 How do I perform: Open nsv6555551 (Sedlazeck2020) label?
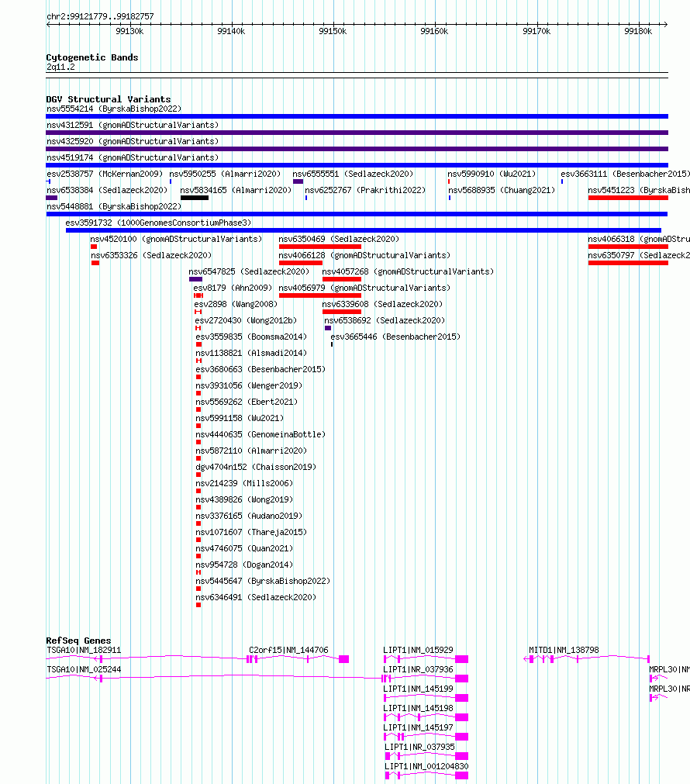point(353,174)
